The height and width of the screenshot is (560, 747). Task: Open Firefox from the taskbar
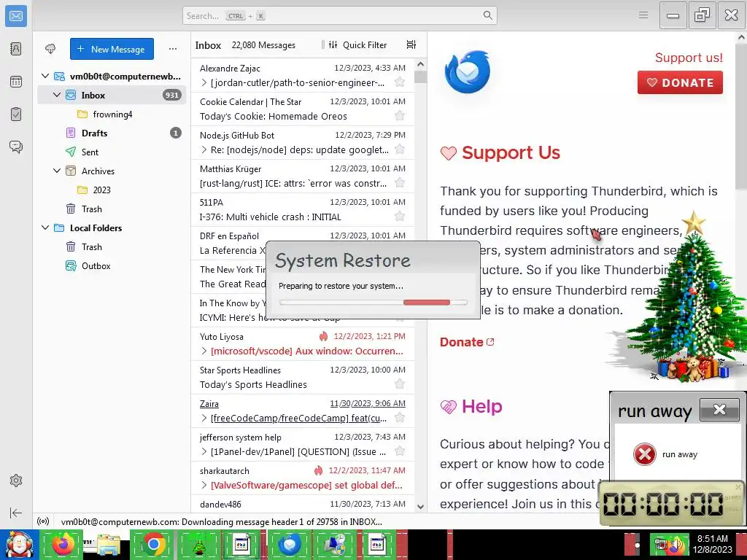click(63, 545)
